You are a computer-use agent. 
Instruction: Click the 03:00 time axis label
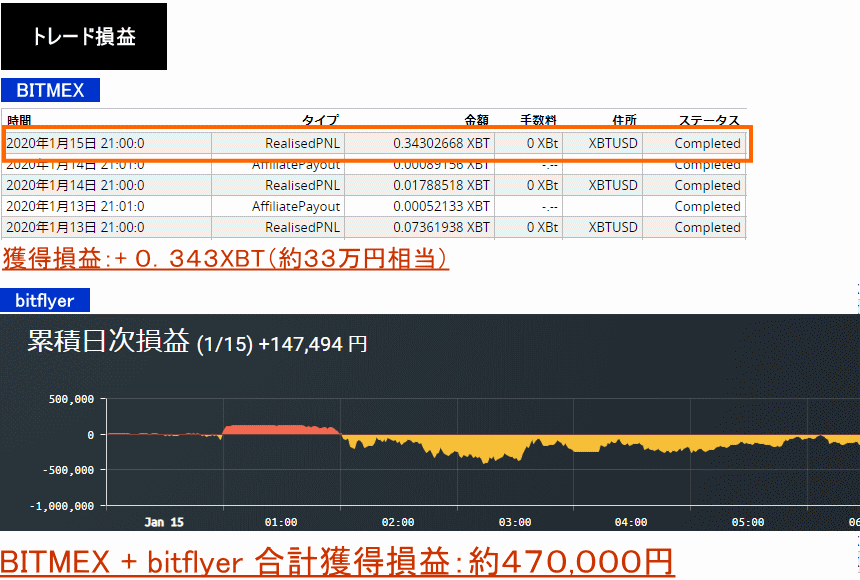coord(515,522)
